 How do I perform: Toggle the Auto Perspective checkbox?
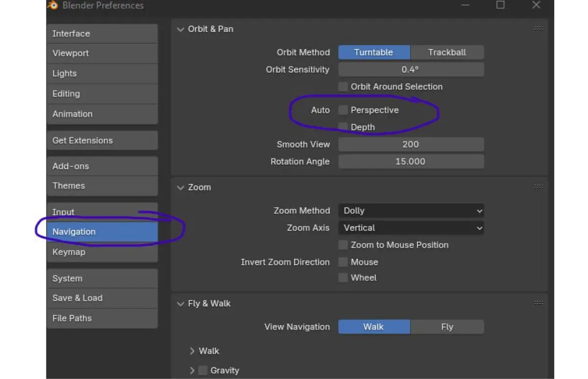[x=343, y=110]
